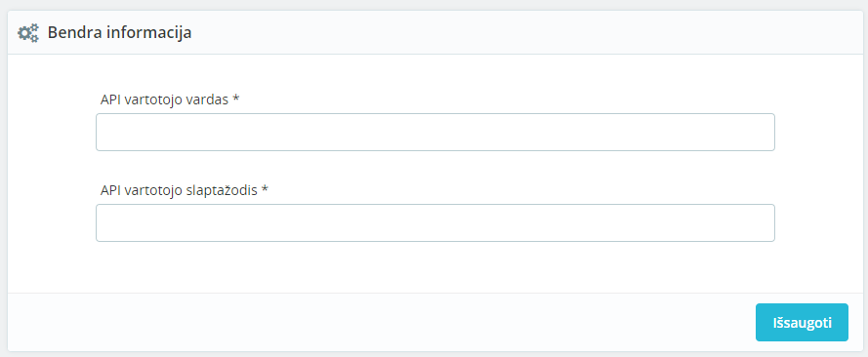This screenshot has width=868, height=357.
Task: Click the gears icon beside Bendra informacija
Action: coord(28,33)
